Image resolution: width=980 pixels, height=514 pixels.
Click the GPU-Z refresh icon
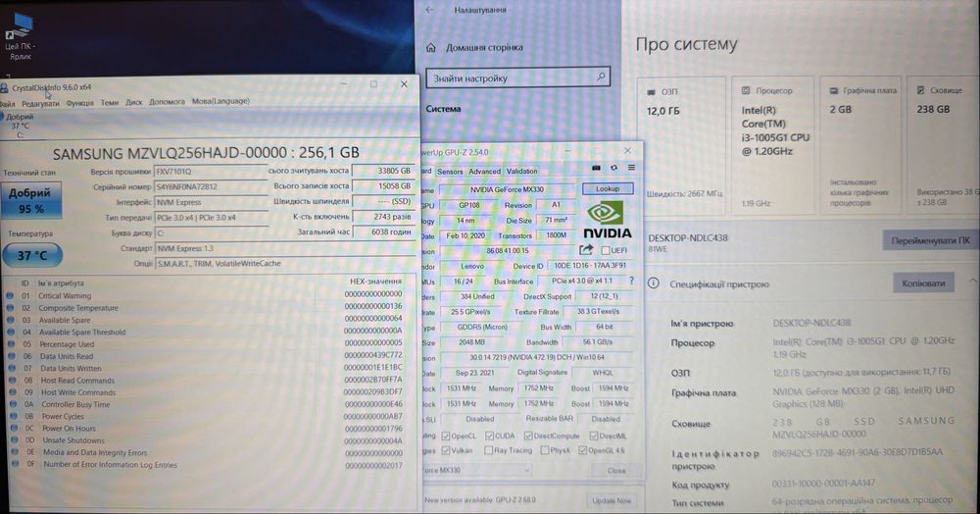point(613,168)
